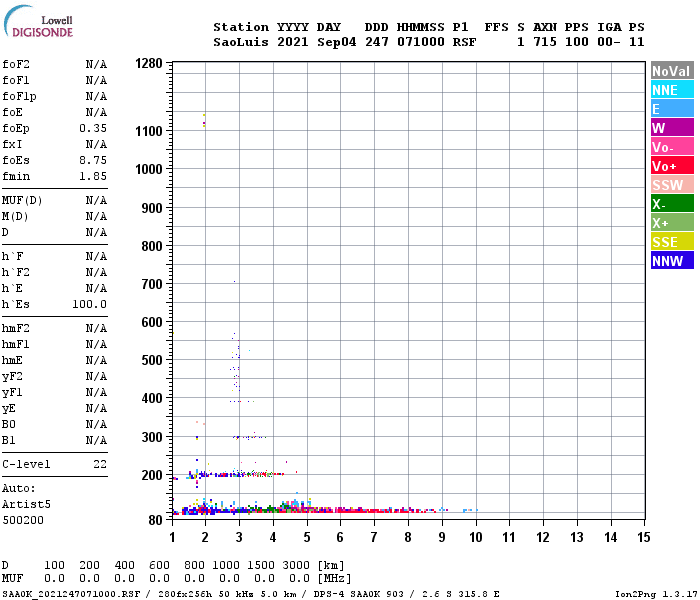Select the SSE yellow legend swatch

tap(672, 242)
